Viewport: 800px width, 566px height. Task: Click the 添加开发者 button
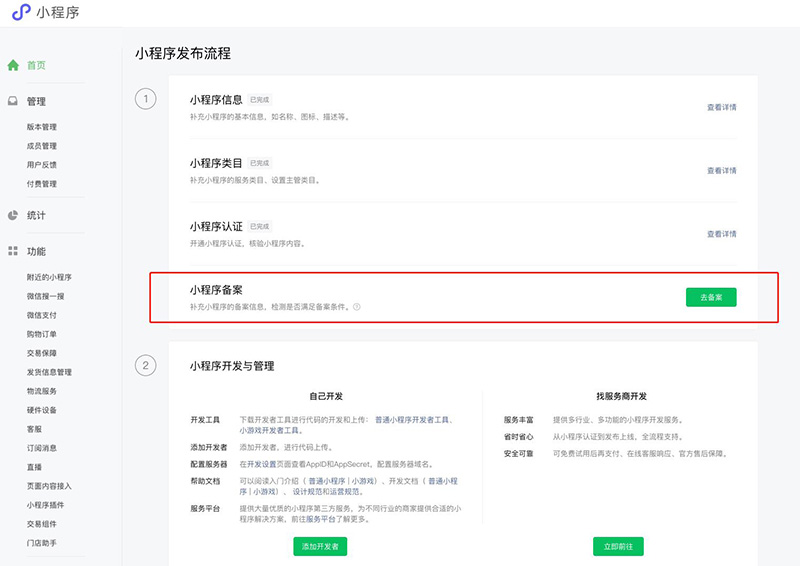[x=320, y=546]
